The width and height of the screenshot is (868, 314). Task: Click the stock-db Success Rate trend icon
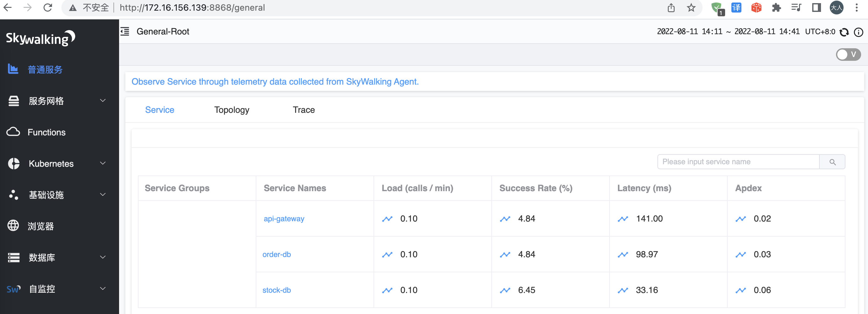coord(505,290)
